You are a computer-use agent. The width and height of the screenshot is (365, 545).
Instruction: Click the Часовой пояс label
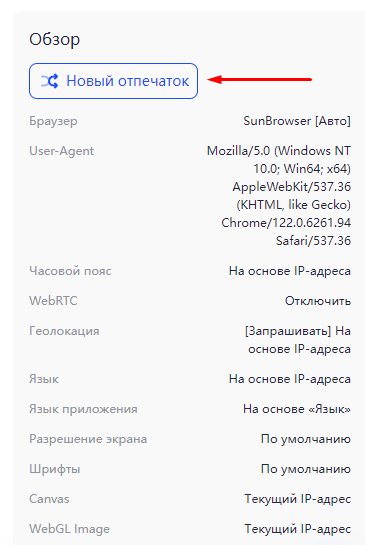click(x=70, y=271)
